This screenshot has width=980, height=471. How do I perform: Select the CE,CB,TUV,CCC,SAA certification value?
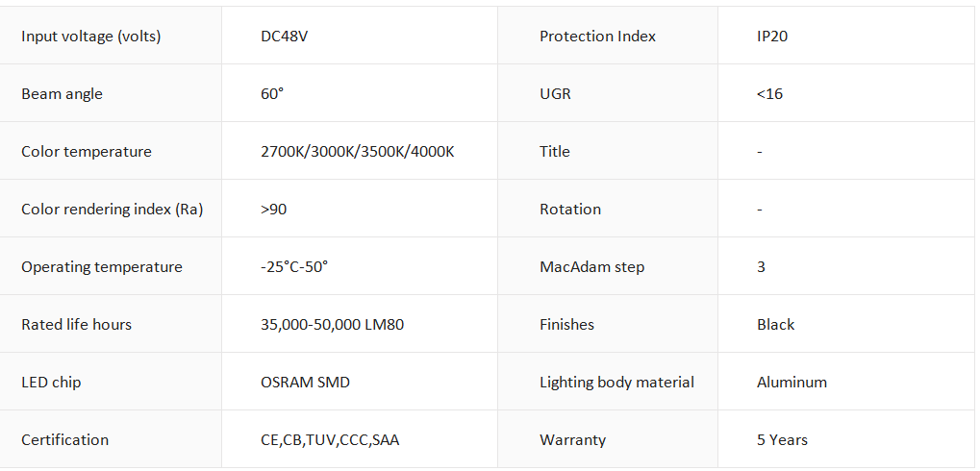(330, 440)
